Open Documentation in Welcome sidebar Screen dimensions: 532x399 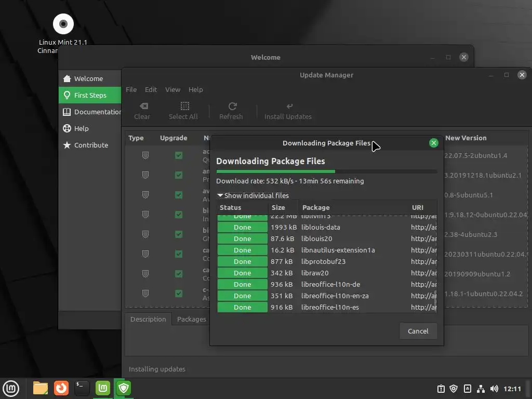[90, 112]
